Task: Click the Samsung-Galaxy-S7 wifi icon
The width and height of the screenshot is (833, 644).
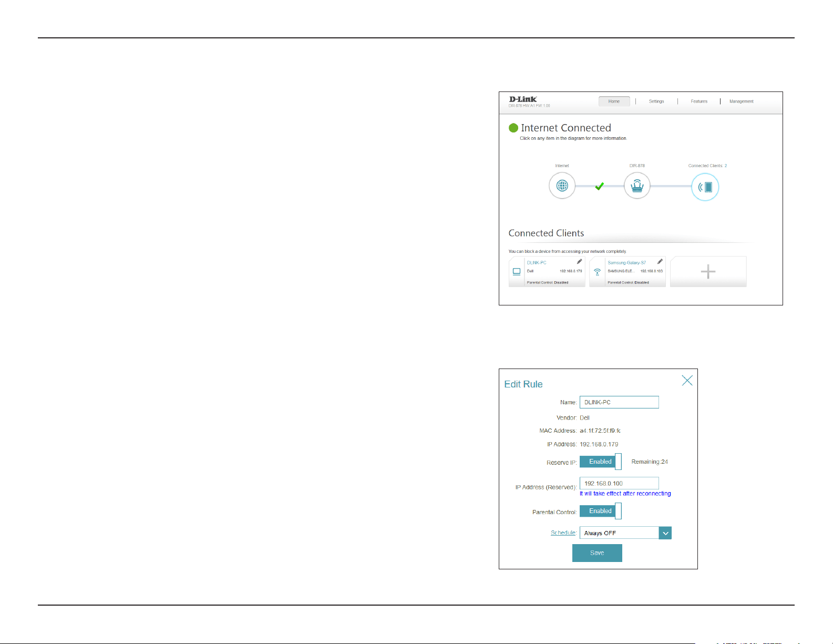Action: coord(597,272)
